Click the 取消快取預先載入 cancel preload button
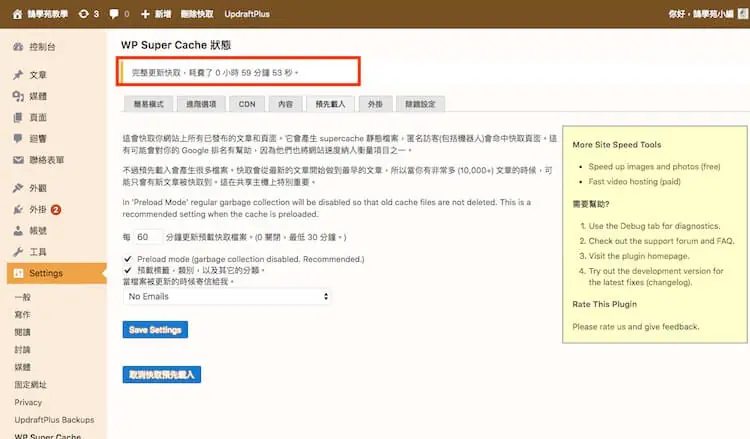This screenshot has width=750, height=439. point(162,374)
